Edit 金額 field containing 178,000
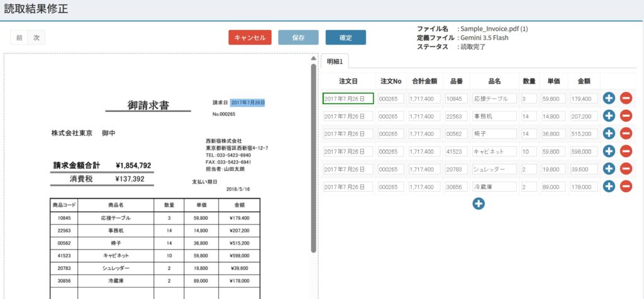This screenshot has width=644, height=299. tap(584, 187)
